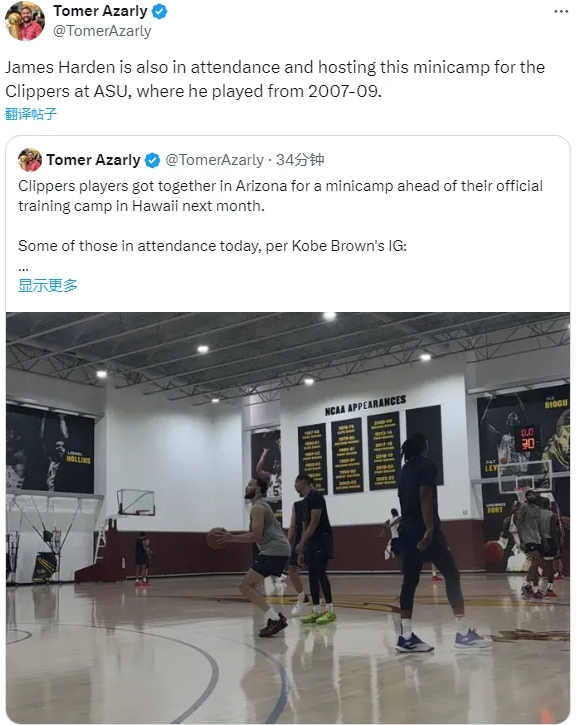Click the blue verified badge beside Tomer Azarly
The image size is (576, 725).
159,11
